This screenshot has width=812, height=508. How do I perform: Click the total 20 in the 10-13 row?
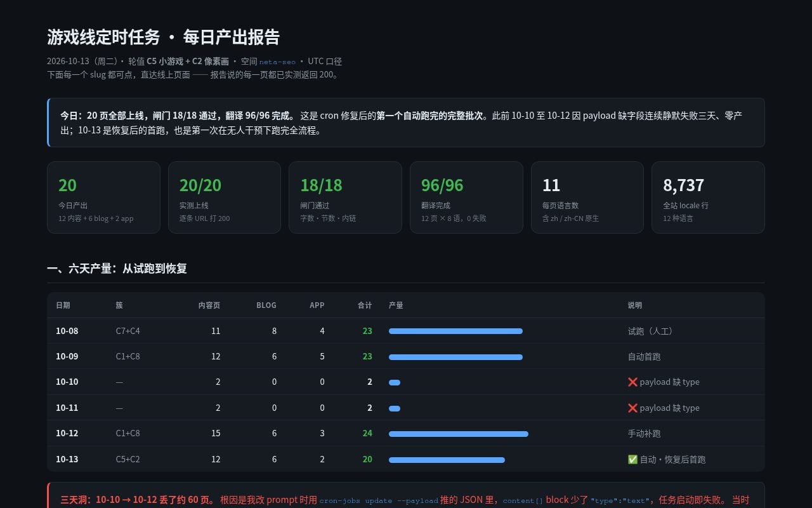(367, 459)
